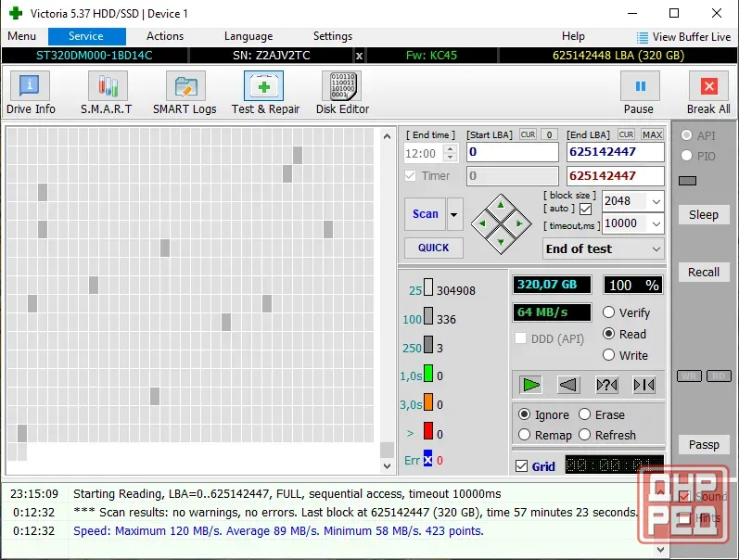Viewport: 739px width, 560px height.
Task: Click the WR indicator
Action: coord(689,376)
